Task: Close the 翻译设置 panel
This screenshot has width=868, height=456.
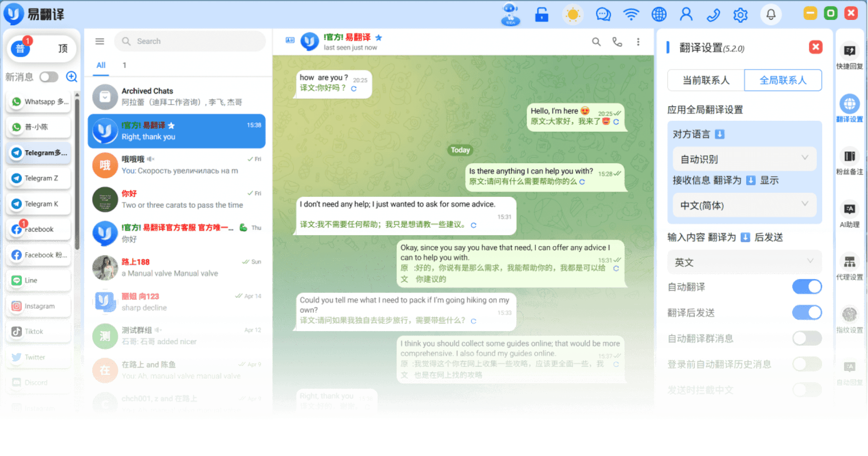Action: point(816,47)
